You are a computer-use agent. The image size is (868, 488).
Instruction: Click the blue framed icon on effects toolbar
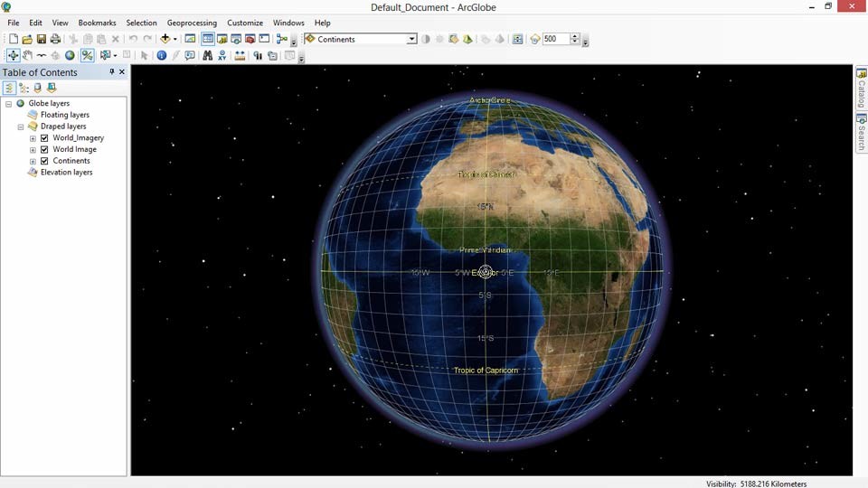coord(517,39)
